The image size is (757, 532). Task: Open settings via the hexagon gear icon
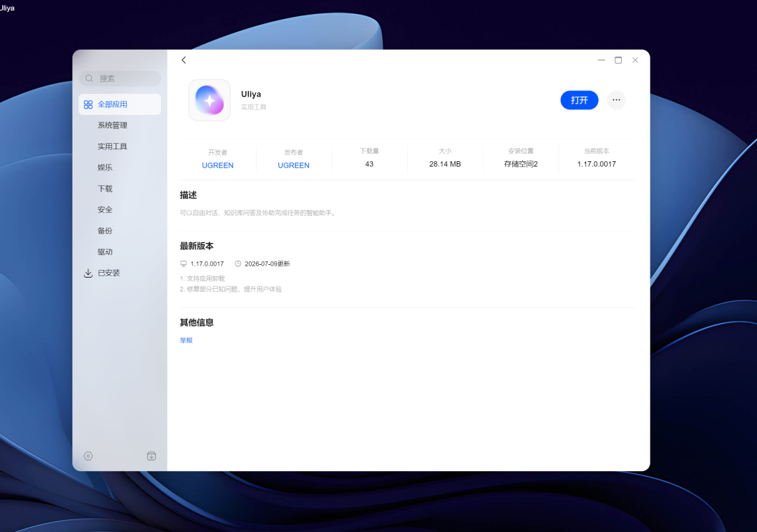click(x=88, y=456)
